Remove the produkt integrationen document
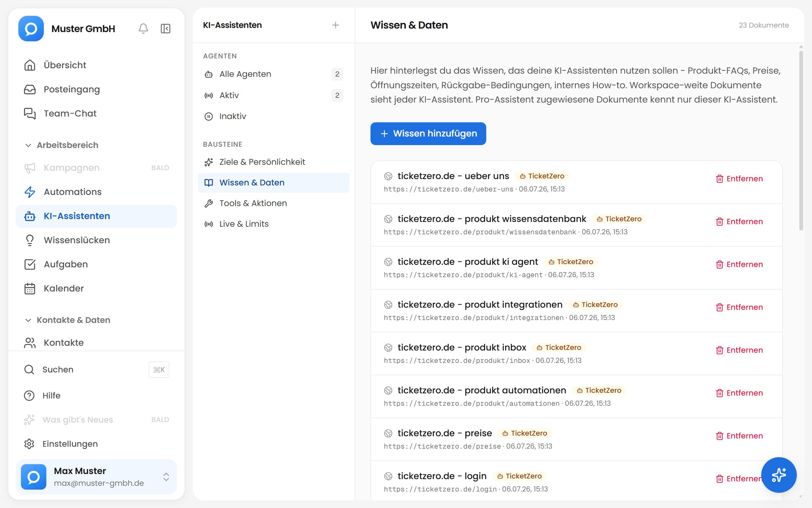Image resolution: width=812 pixels, height=508 pixels. pos(739,307)
